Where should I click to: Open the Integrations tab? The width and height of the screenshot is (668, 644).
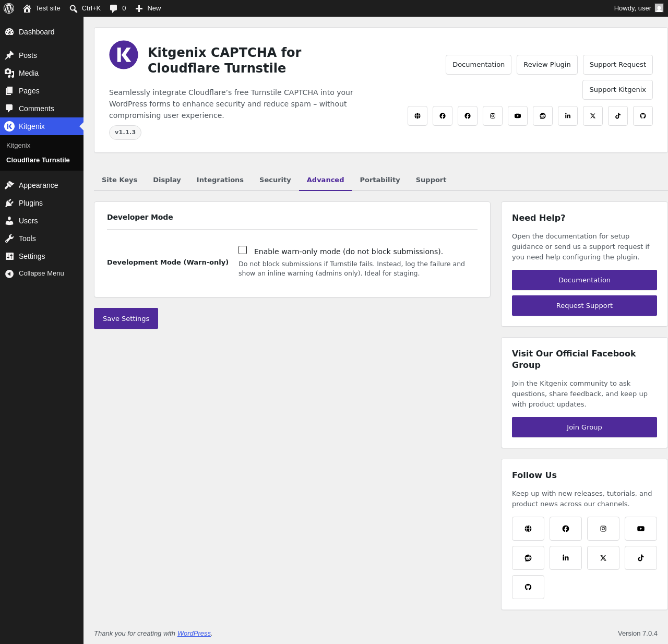point(220,180)
